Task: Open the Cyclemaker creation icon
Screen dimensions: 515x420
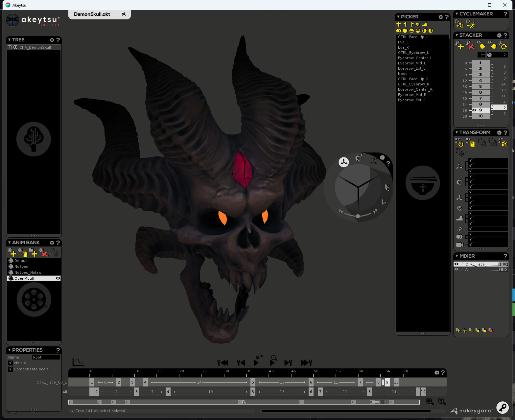Action: coord(459,24)
